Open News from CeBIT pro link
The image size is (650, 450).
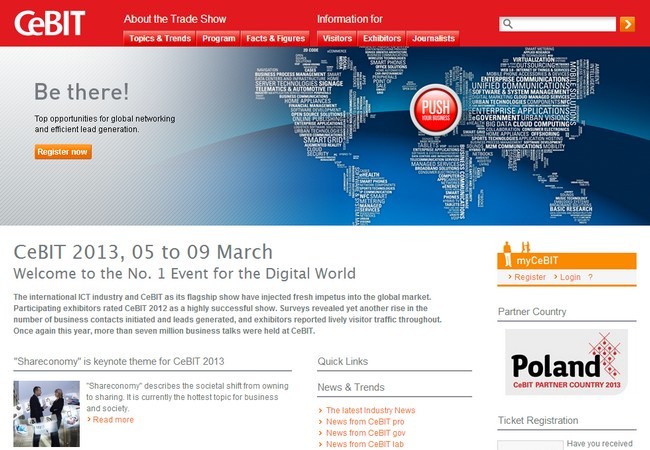click(x=365, y=421)
